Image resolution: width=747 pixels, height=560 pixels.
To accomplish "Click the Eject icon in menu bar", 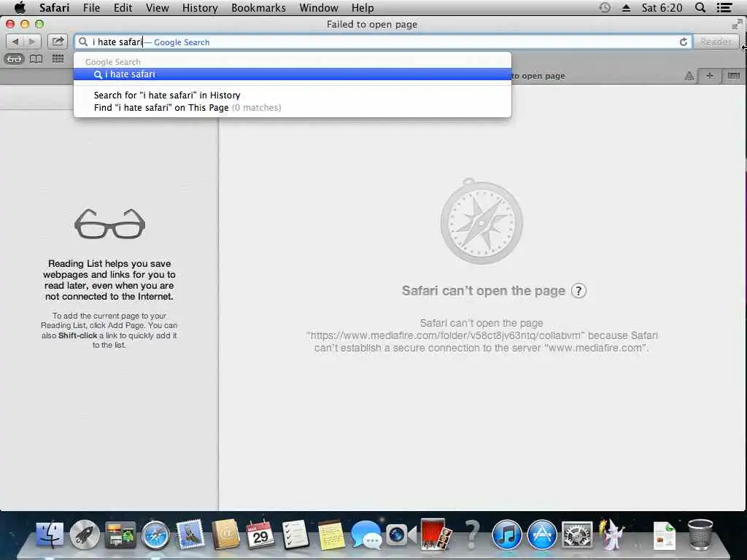I will [x=626, y=7].
